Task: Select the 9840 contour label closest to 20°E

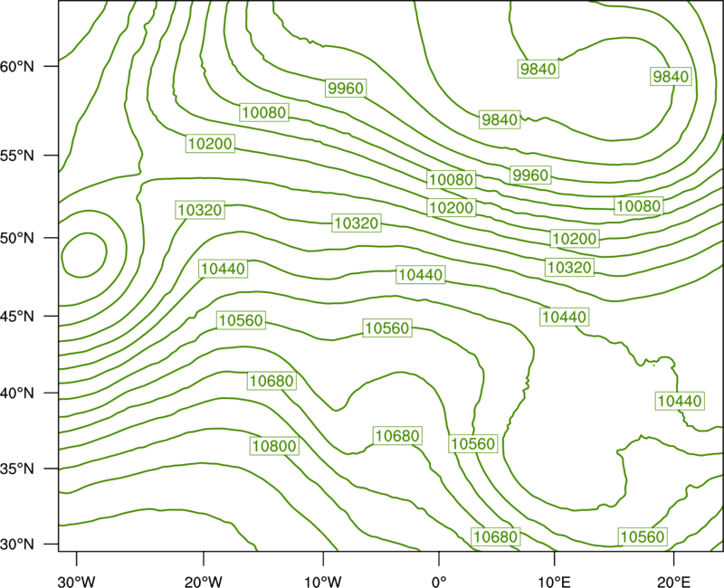Action: (x=671, y=76)
